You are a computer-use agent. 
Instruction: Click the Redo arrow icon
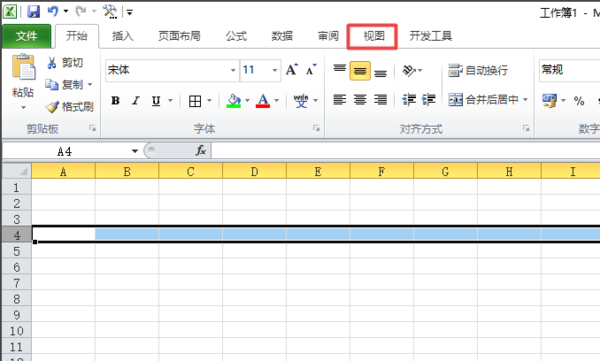point(81,11)
